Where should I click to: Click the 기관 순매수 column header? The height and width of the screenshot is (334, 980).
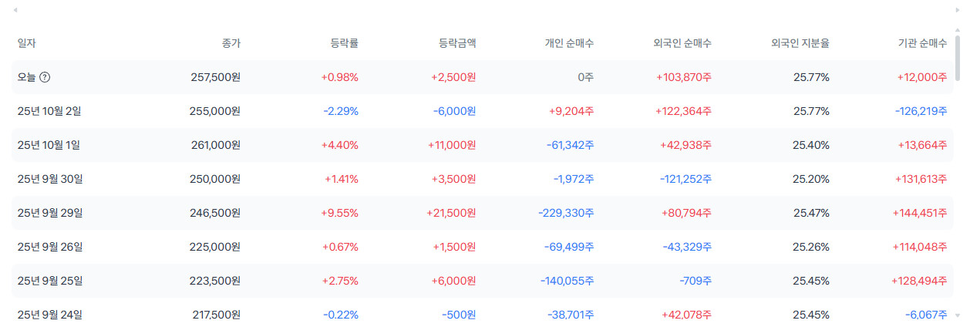(x=922, y=43)
